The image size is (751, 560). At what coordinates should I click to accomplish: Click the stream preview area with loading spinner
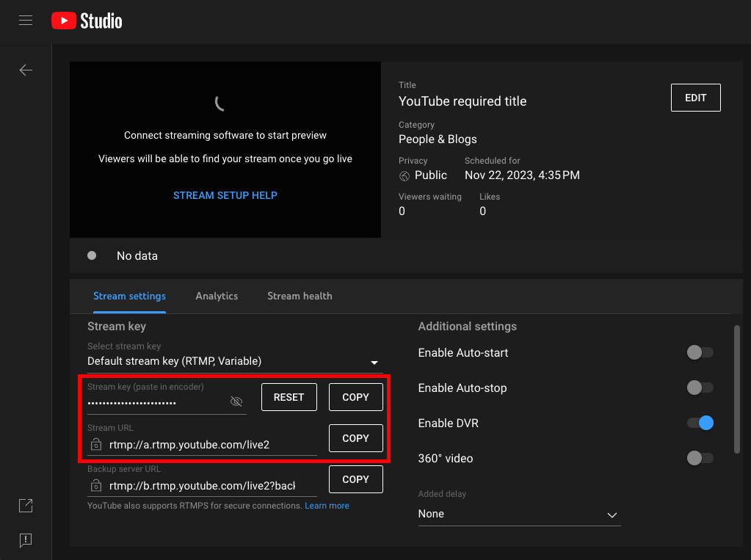click(225, 150)
